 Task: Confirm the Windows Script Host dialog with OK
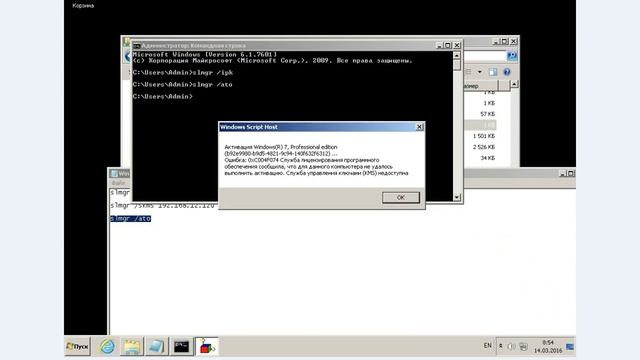point(400,198)
